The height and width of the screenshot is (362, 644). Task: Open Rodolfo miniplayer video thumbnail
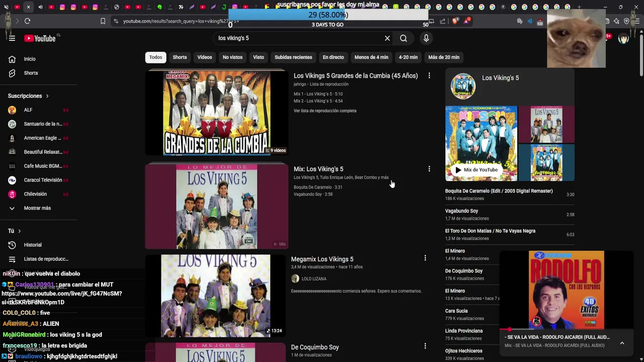coord(567,290)
